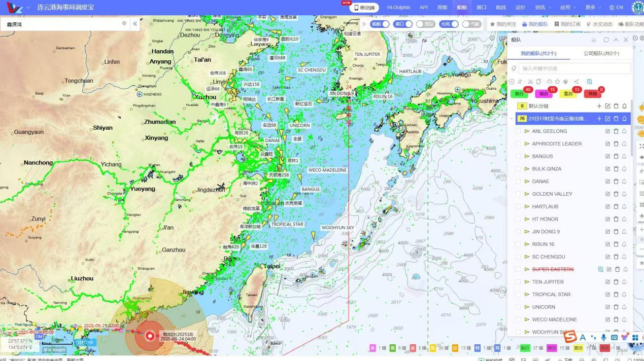The height and width of the screenshot is (361, 644).
Task: Click the 移动端 mobile button
Action: [364, 8]
